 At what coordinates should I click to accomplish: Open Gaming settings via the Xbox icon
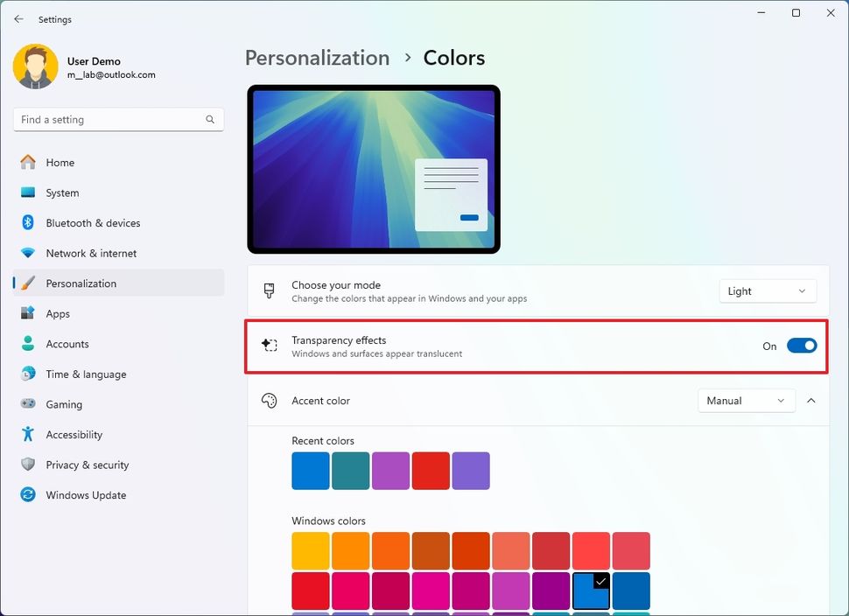(x=29, y=404)
